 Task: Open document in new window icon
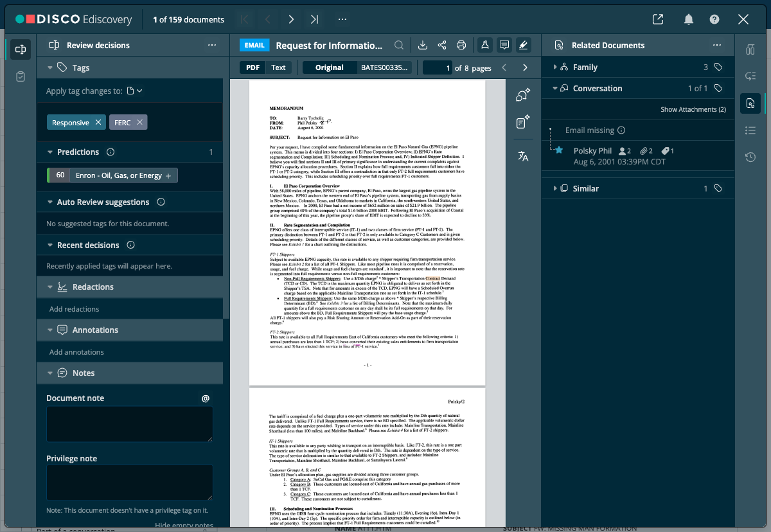658,19
